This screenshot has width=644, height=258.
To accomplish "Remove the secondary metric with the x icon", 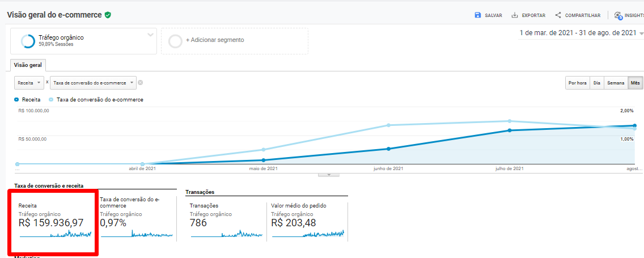I will click(141, 83).
